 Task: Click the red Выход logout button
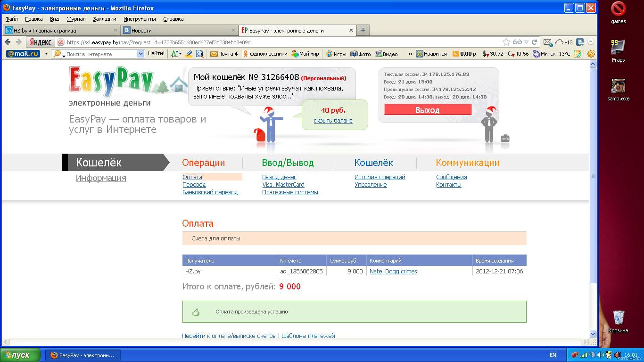tap(428, 110)
